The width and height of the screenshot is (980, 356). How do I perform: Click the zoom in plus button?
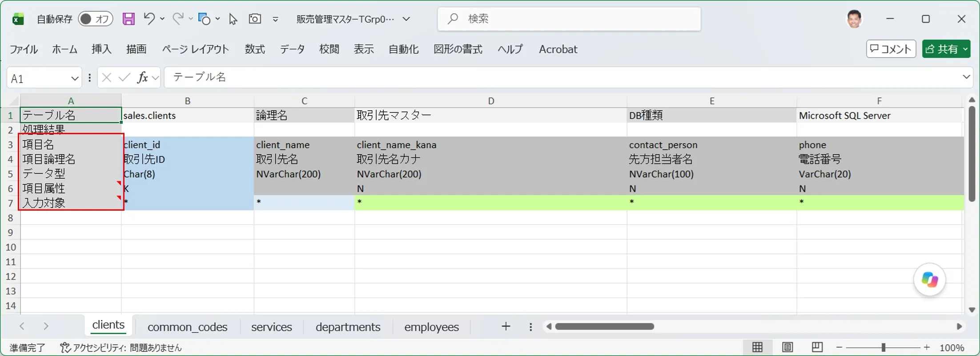[x=927, y=347]
